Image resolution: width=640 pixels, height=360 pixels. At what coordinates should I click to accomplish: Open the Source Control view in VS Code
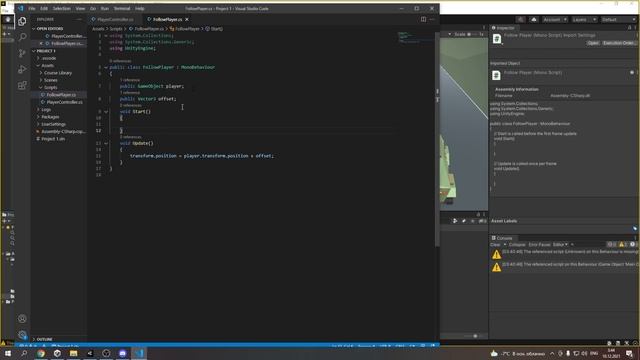pos(22,53)
